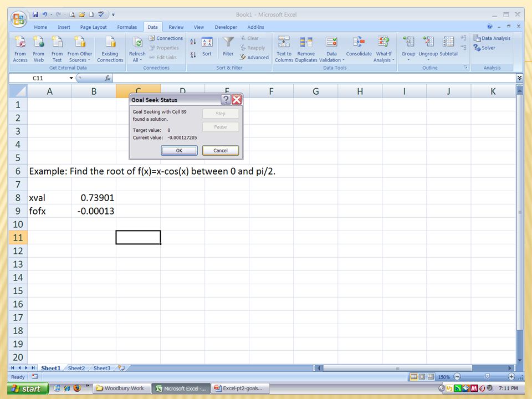The width and height of the screenshot is (532, 399).
Task: Select Normal view in status bar
Action: [413, 377]
